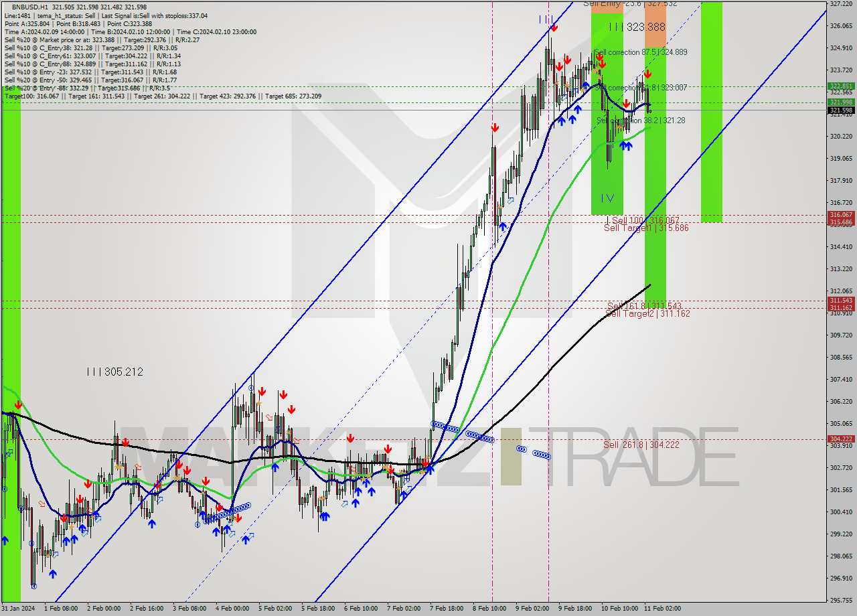Viewport: 857px width, 616px height.
Task: Click the 309.720 price axis label
Action: pyautogui.click(x=841, y=335)
